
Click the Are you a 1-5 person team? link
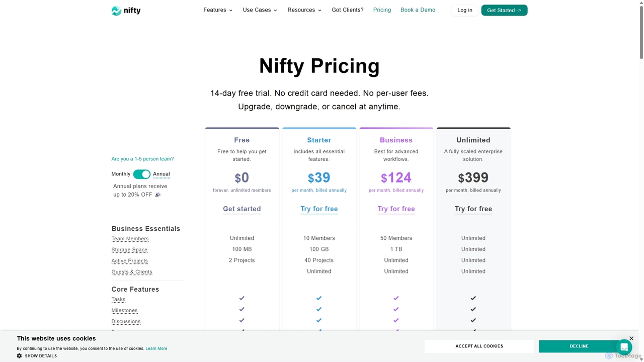[142, 159]
